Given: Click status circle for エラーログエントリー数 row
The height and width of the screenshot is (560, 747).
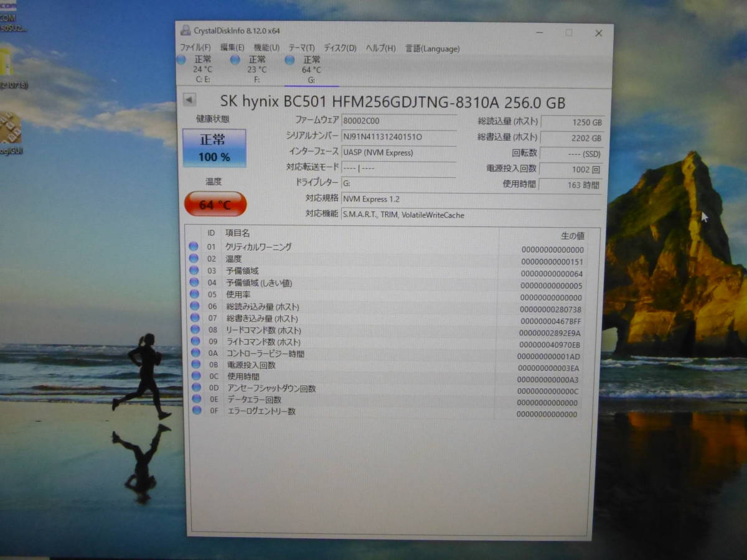Looking at the screenshot, I should (x=197, y=410).
